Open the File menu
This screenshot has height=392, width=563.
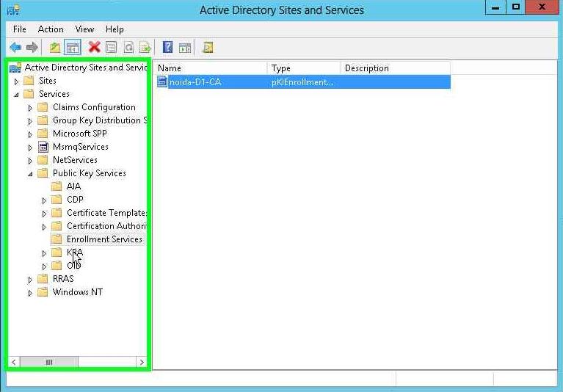(x=19, y=29)
